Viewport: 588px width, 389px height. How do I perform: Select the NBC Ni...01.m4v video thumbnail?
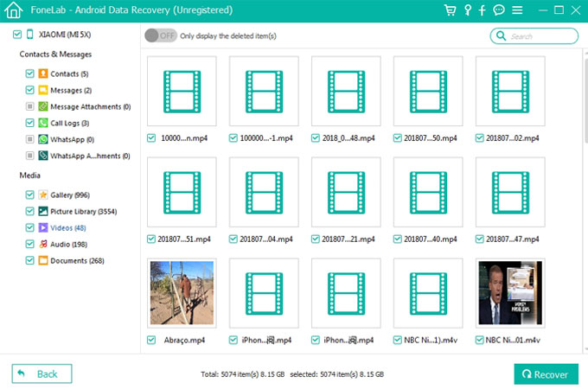coord(510,293)
